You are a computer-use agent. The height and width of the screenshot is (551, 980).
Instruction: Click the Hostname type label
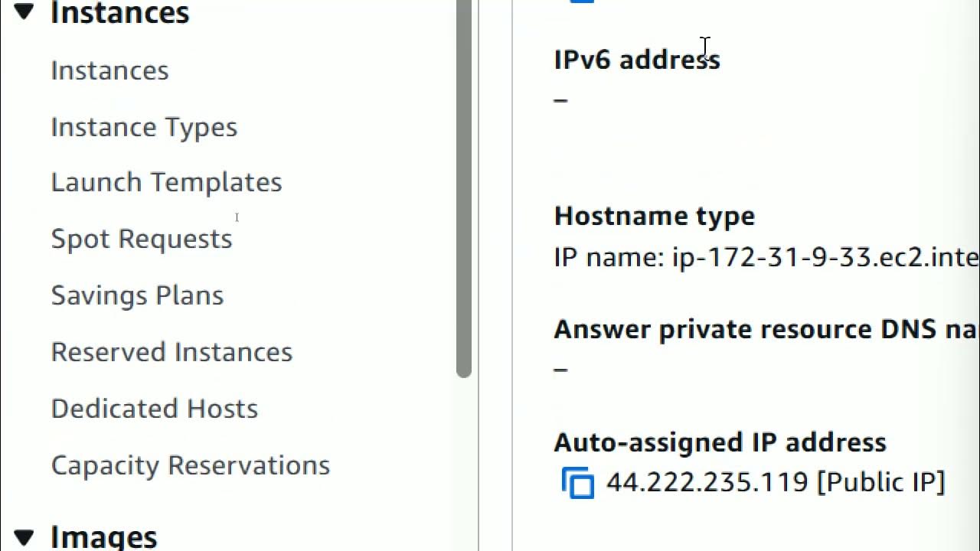pyautogui.click(x=654, y=216)
